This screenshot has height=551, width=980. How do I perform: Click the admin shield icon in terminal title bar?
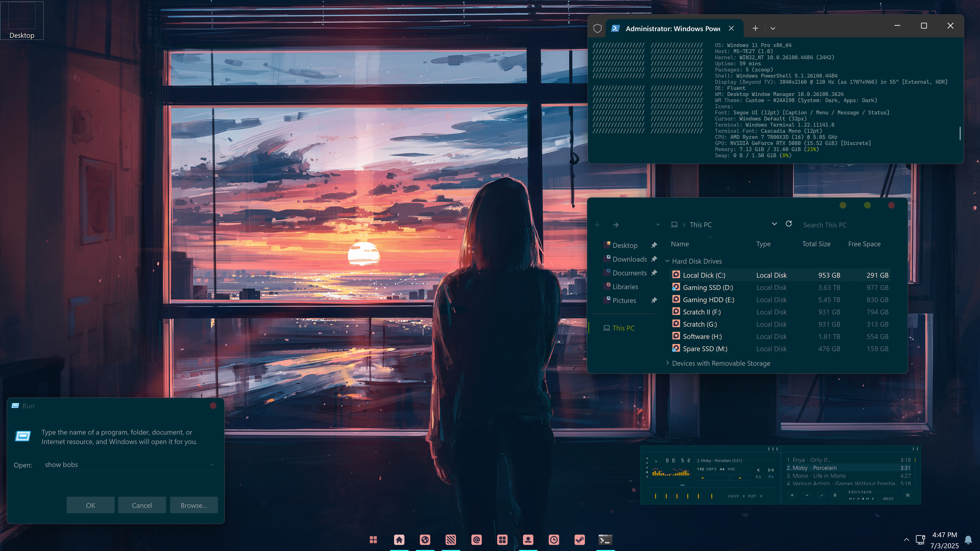click(597, 28)
